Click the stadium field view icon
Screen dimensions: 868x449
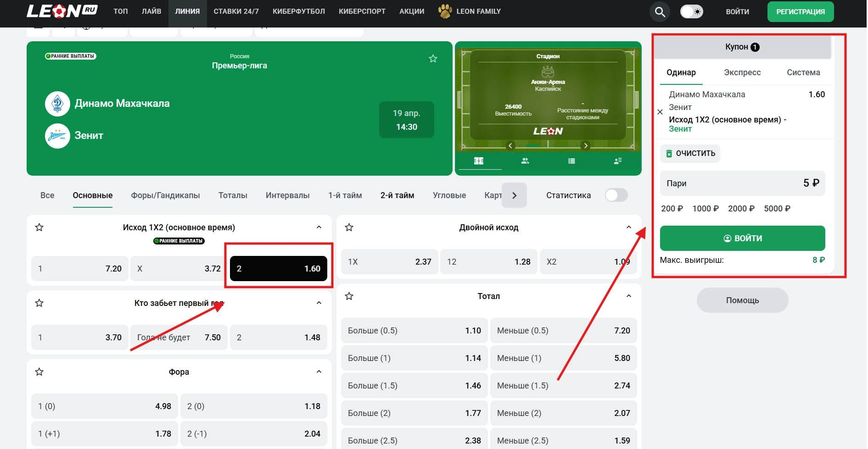479,161
